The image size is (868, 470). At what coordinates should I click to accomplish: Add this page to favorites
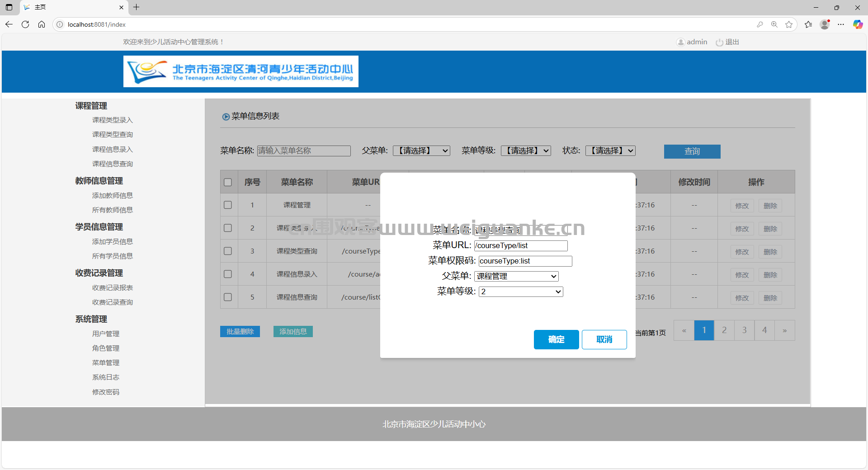pyautogui.click(x=789, y=24)
